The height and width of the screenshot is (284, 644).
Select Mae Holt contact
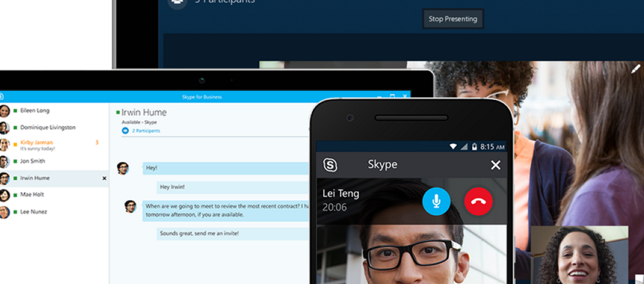pos(32,195)
